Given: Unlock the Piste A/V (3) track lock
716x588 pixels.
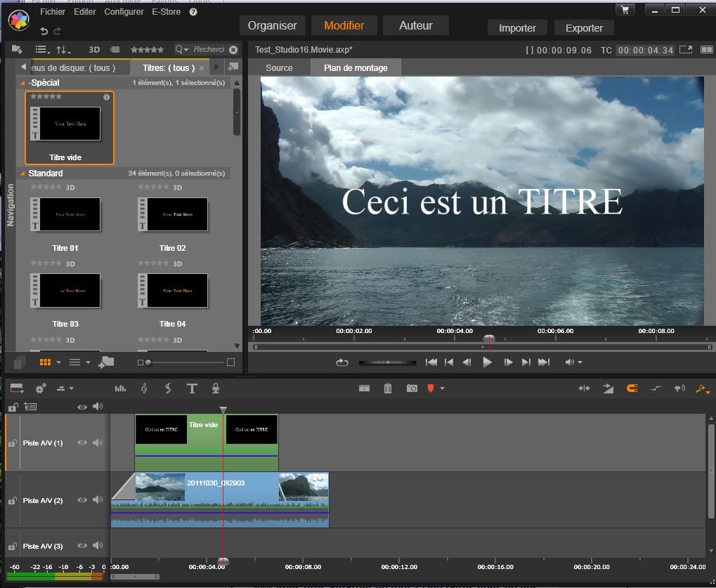Looking at the screenshot, I should pyautogui.click(x=12, y=547).
